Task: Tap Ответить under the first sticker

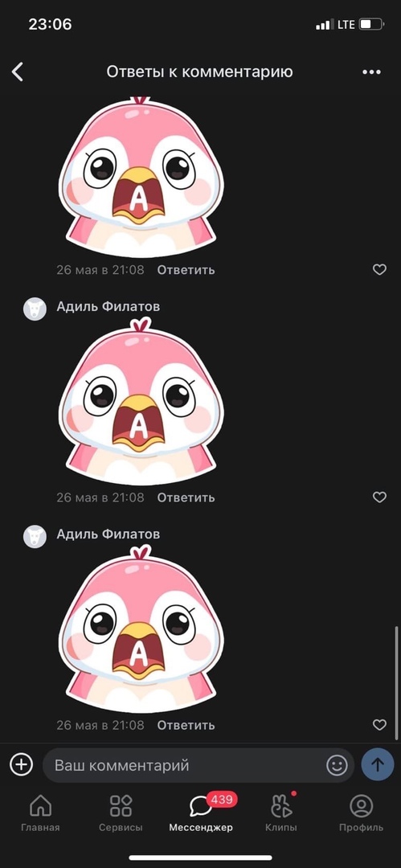Action: (186, 270)
